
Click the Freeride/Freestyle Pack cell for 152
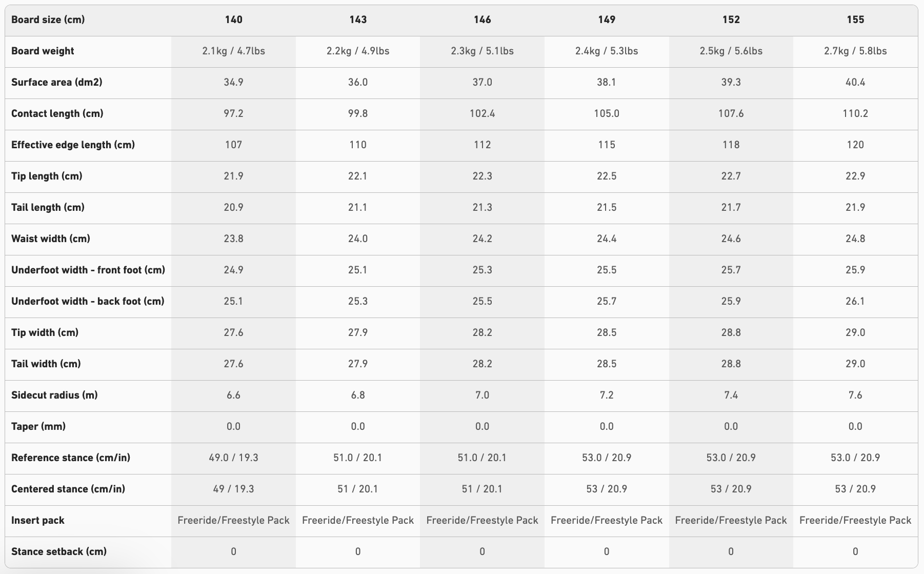click(x=731, y=520)
